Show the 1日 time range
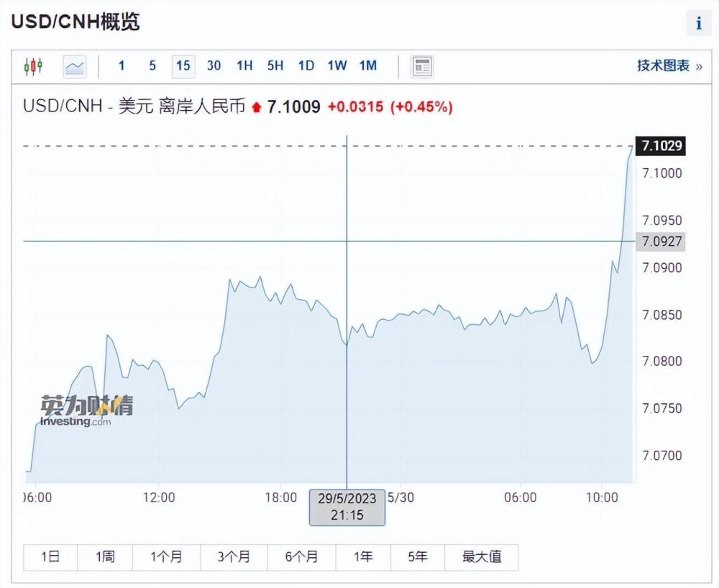The width and height of the screenshot is (719, 588). tap(50, 557)
